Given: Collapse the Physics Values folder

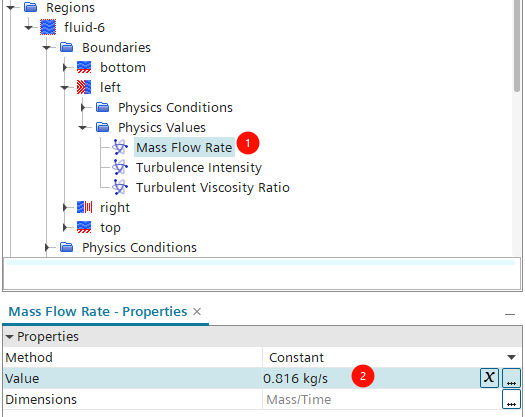Looking at the screenshot, I should [82, 128].
